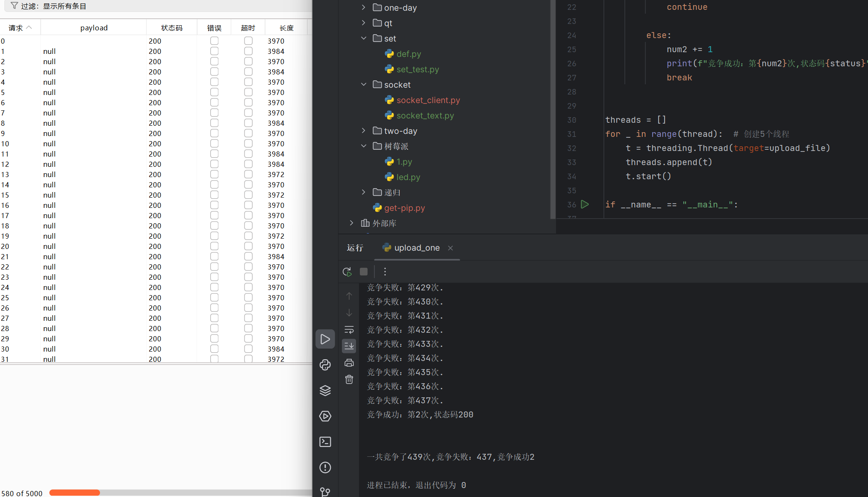
Task: Click console line 竞争成功: 第2次,状态码200
Action: pos(420,414)
